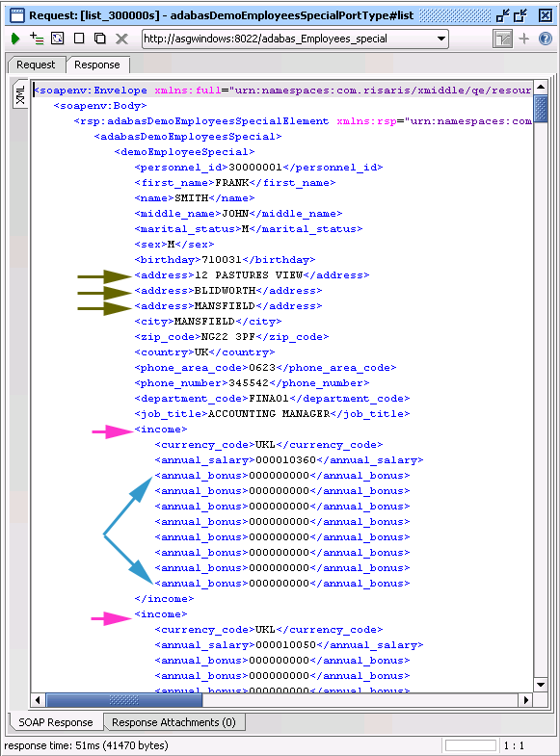
Task: Select the vertical XML view tab
Action: pos(20,95)
